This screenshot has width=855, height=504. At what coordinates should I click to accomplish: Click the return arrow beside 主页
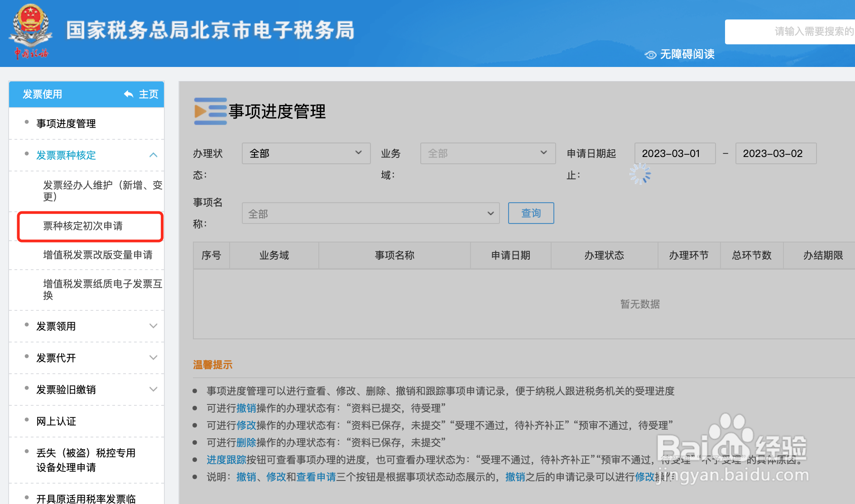[128, 94]
